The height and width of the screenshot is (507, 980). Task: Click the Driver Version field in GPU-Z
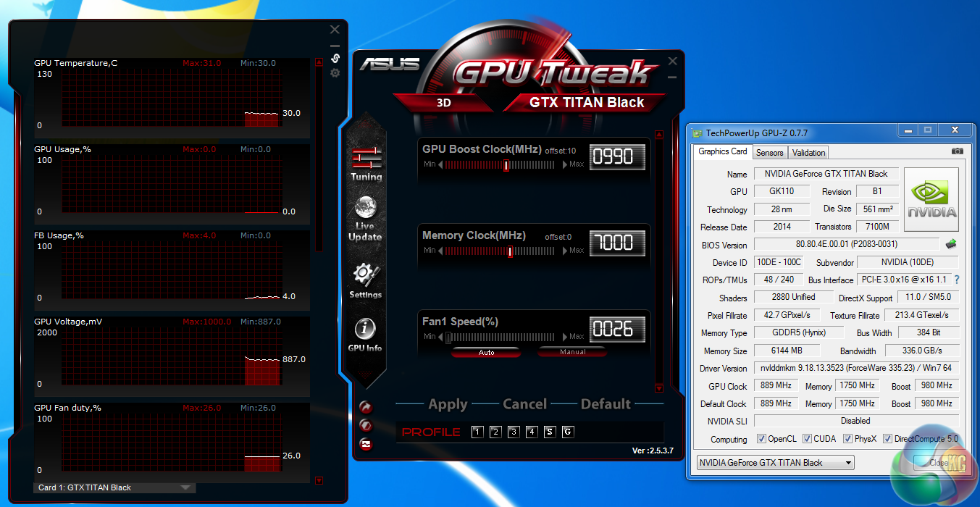point(856,369)
